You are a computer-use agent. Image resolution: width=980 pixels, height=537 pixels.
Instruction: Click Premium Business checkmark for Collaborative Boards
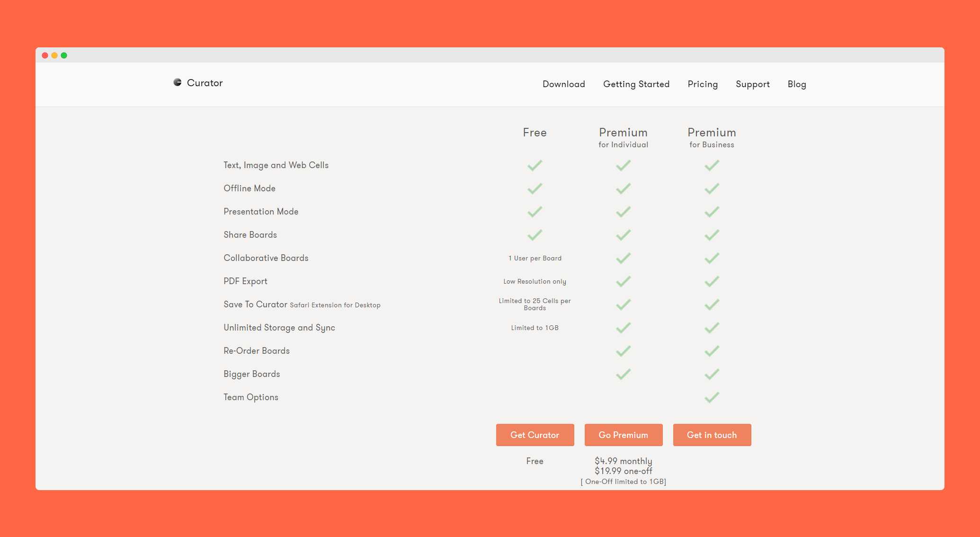pyautogui.click(x=712, y=258)
